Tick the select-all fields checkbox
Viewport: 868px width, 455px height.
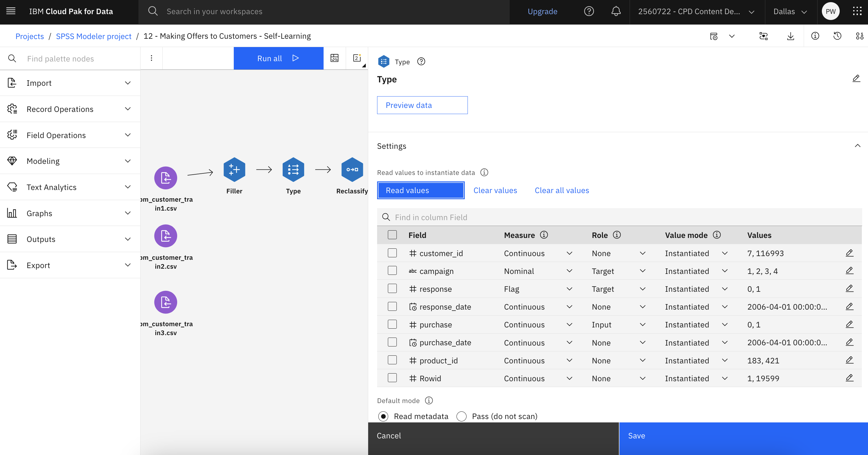392,235
